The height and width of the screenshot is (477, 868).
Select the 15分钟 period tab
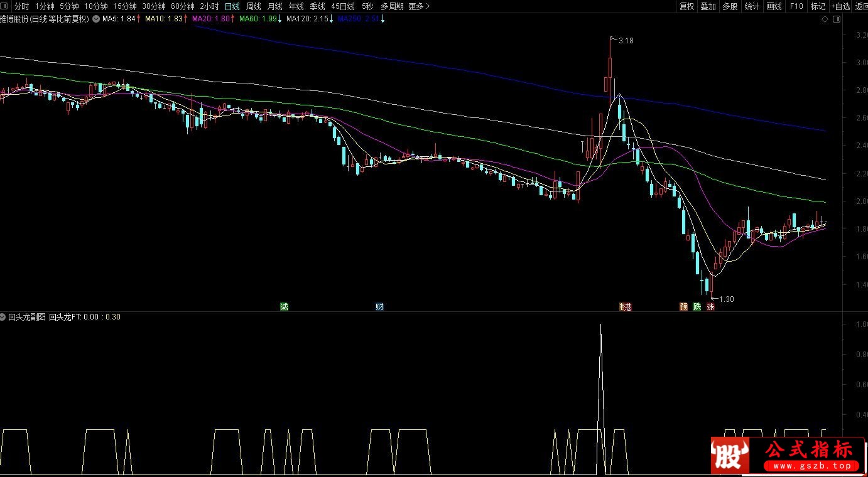point(124,6)
